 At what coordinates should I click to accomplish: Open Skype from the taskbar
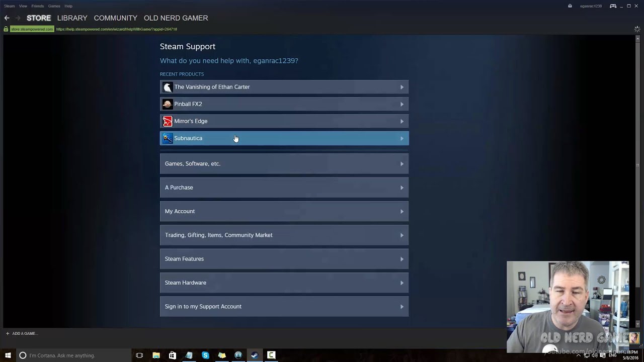coord(205,355)
